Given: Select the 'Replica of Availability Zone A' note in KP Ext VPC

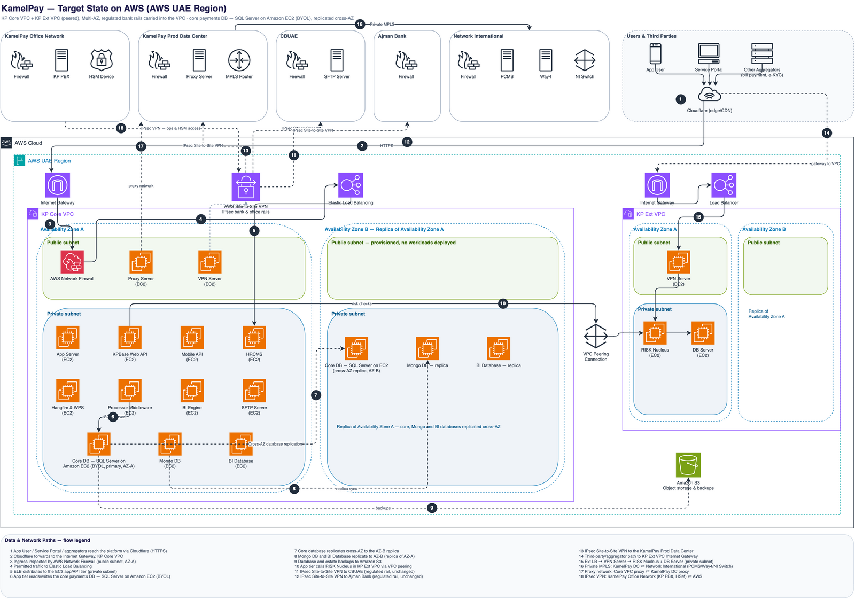Looking at the screenshot, I should pos(766,314).
